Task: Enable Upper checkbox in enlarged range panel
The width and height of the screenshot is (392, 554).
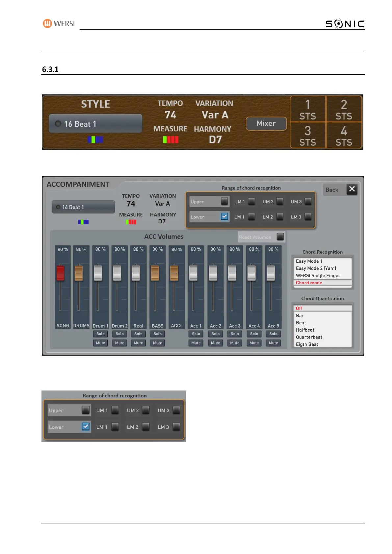Action: [86, 410]
